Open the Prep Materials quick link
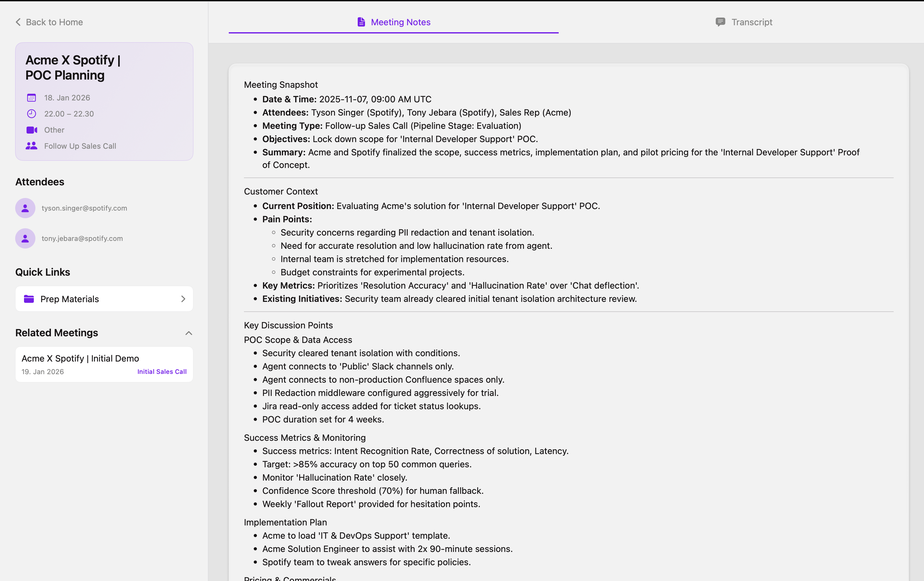This screenshot has height=581, width=924. coord(70,299)
